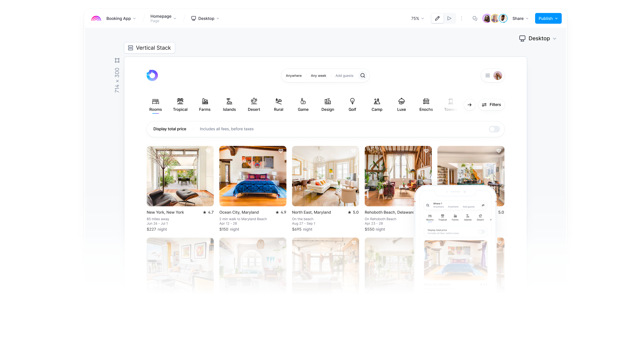Select Farms in the phone preview
Image resolution: width=644 pixels, height=356 pixels.
click(x=455, y=218)
